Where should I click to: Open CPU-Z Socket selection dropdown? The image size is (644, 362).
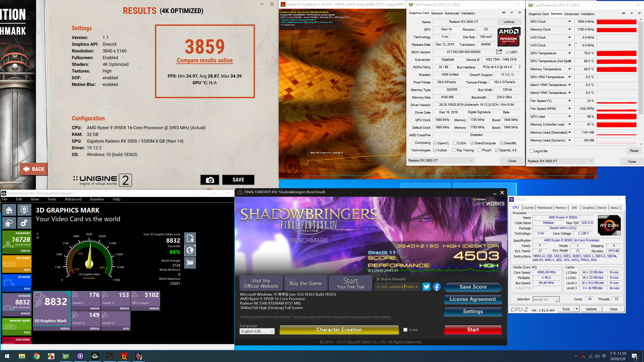[x=546, y=299]
